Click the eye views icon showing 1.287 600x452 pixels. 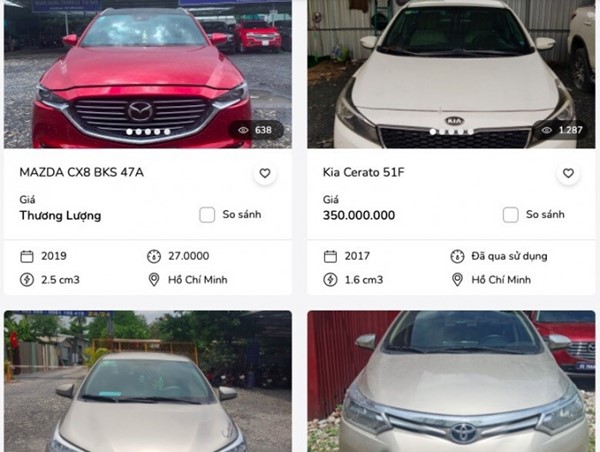click(x=547, y=131)
